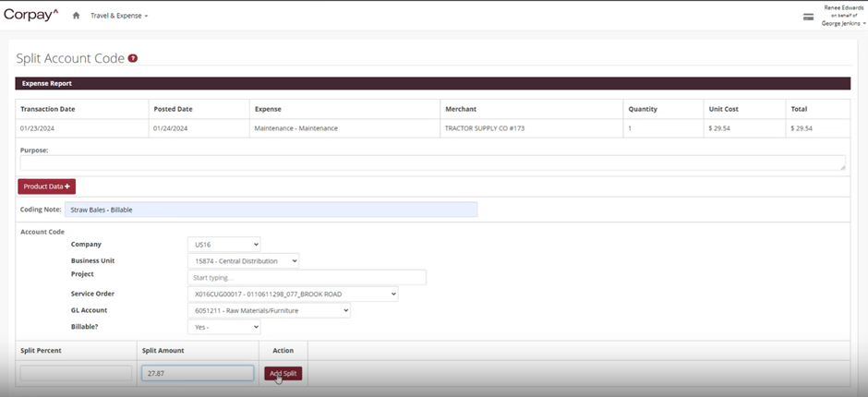Click the Split Amount field showing 27.87
The height and width of the screenshot is (397, 868).
click(x=198, y=373)
